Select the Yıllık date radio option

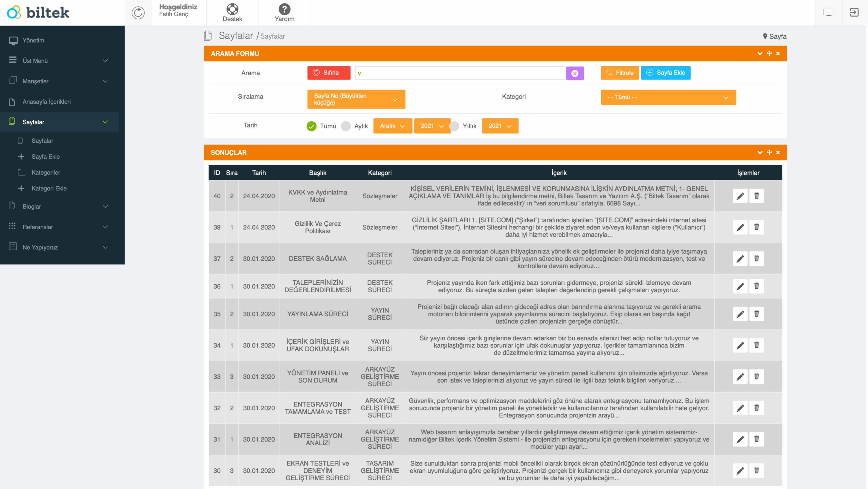[x=454, y=126]
